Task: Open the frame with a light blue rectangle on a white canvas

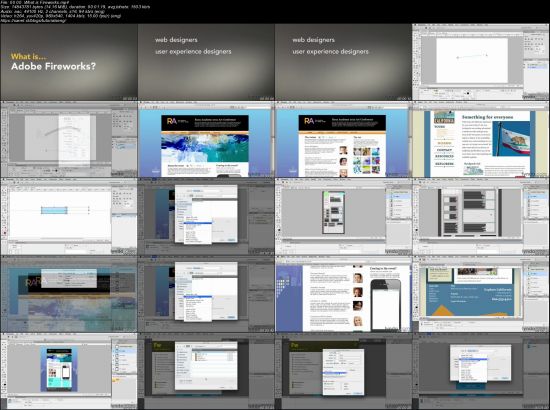Action: click(x=69, y=216)
